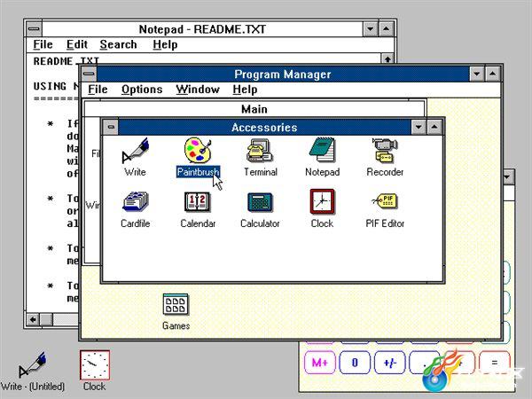Click the 0 calculator button

tap(355, 363)
